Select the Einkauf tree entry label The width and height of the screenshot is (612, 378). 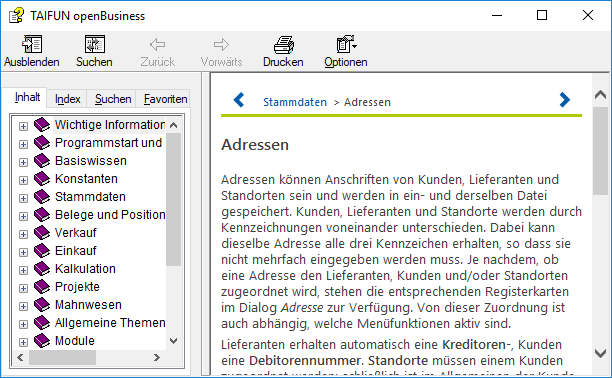pos(75,251)
